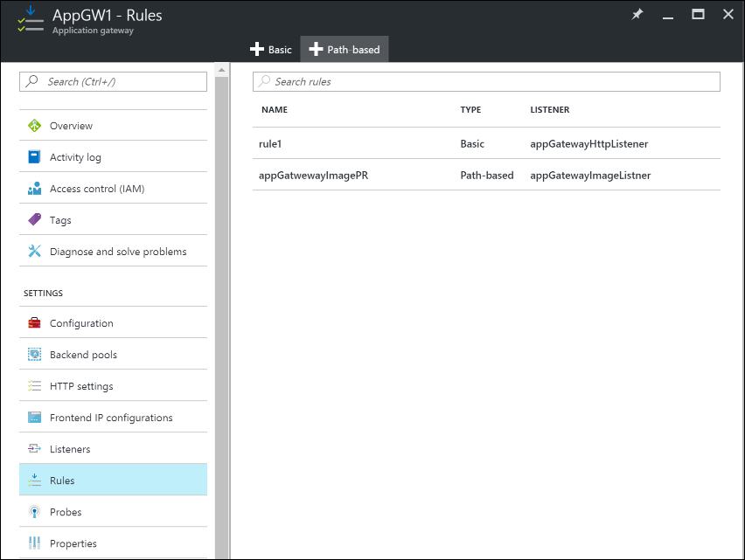Click the Search rules field
The image size is (745, 560).
tap(486, 81)
